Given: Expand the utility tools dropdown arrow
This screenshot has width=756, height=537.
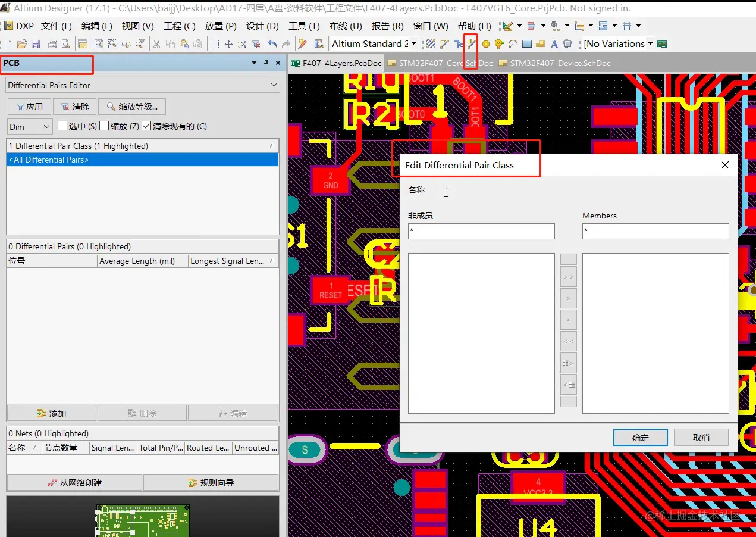Looking at the screenshot, I should pyautogui.click(x=519, y=26).
